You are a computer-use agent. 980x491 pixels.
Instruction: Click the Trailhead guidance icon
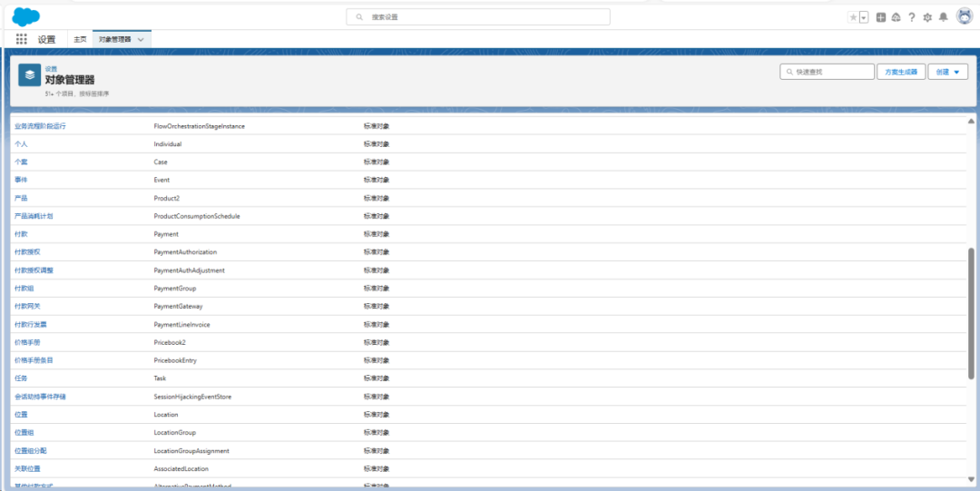coord(896,17)
